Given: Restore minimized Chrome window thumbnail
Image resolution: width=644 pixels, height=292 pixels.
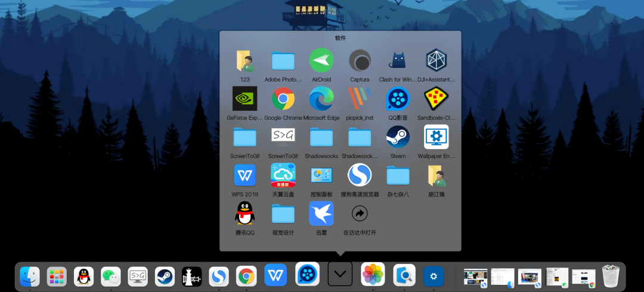Looking at the screenshot, I should click(584, 278).
